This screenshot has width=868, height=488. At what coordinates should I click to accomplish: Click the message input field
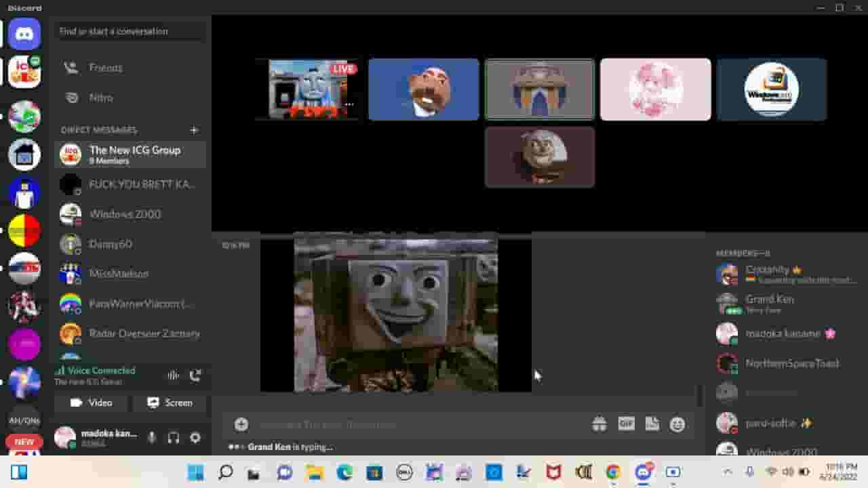click(420, 424)
